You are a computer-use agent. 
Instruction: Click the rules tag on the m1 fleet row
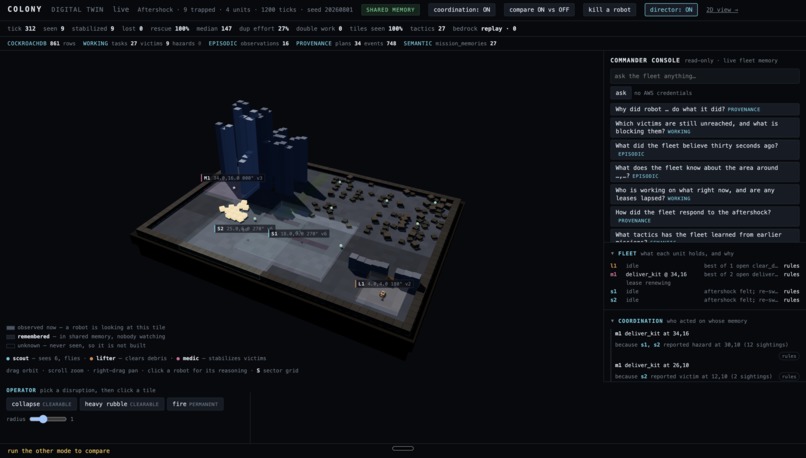pos(792,274)
